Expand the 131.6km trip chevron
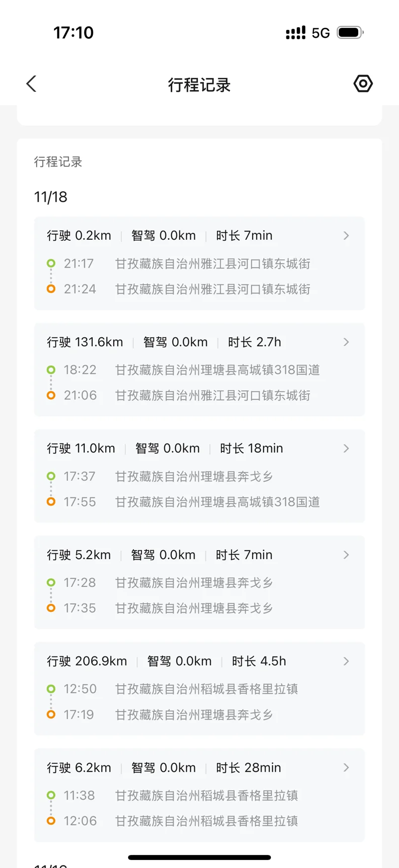The image size is (399, 868). (x=346, y=342)
